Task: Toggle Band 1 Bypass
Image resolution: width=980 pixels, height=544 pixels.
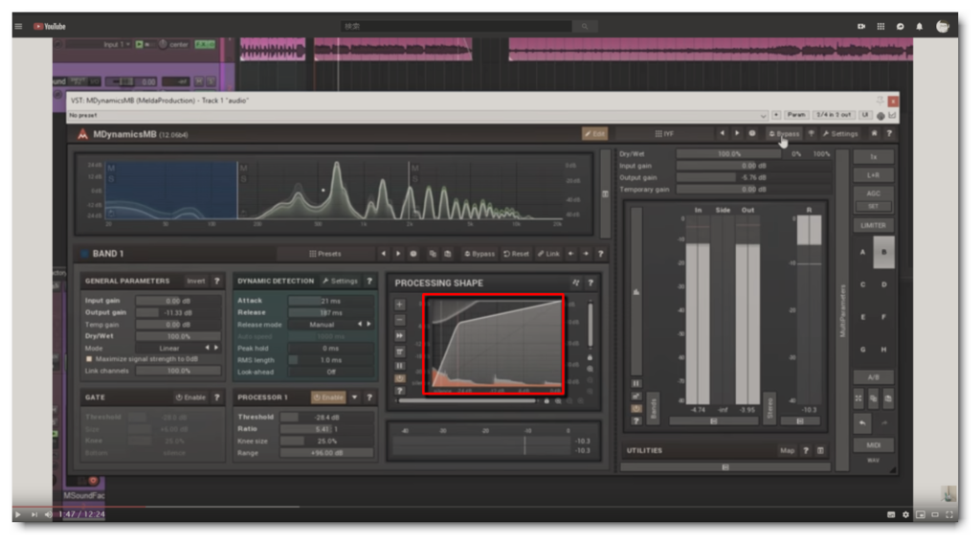Action: tap(479, 254)
